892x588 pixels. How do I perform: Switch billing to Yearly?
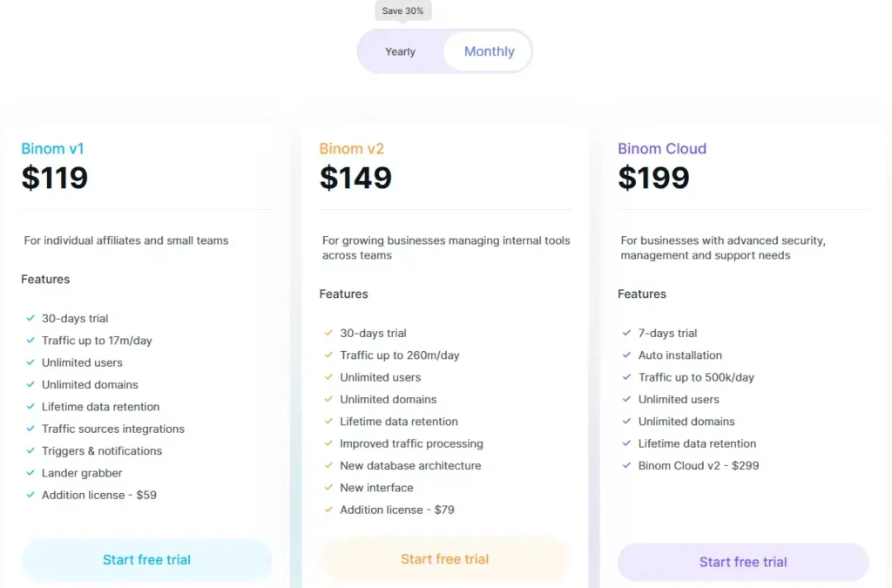click(400, 51)
